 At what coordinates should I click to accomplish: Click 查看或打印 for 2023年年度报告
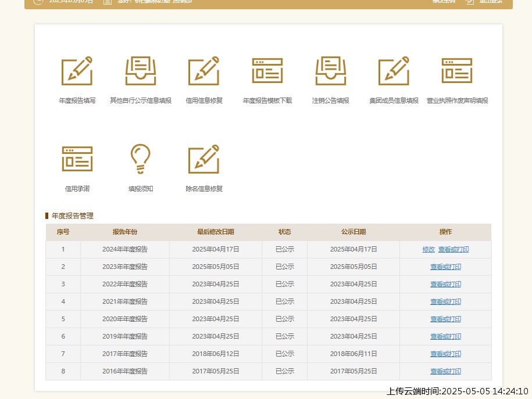pyautogui.click(x=445, y=267)
